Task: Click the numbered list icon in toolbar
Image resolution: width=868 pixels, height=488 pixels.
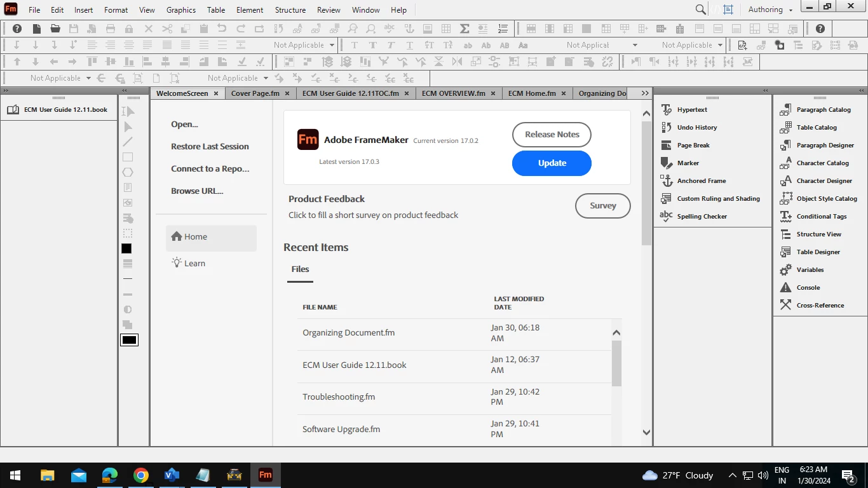Action: coord(503,29)
